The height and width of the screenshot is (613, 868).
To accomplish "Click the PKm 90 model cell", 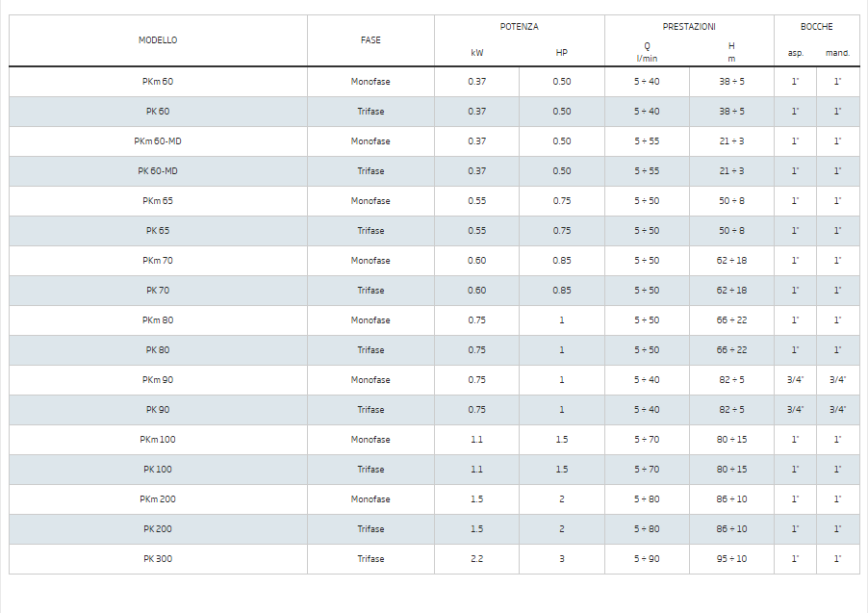I will (158, 380).
